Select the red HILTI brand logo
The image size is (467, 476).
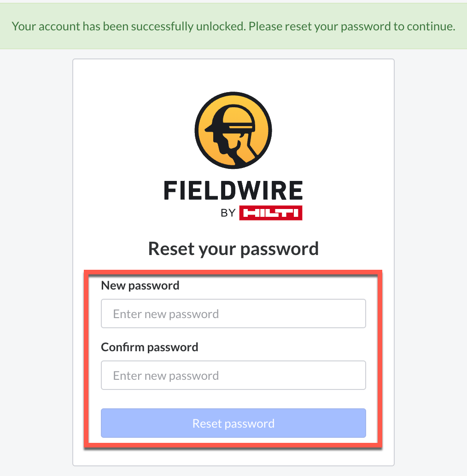[271, 213]
